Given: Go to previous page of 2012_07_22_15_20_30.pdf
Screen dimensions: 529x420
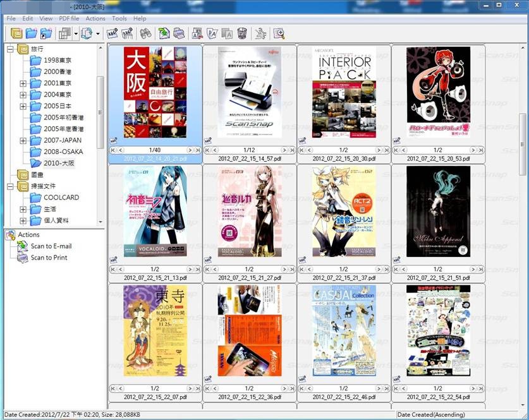Looking at the screenshot, I should [309, 150].
